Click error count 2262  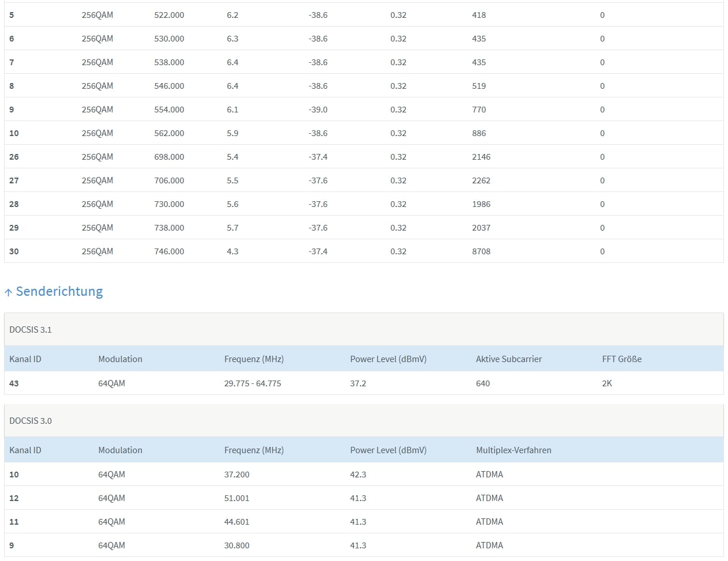[x=481, y=180]
